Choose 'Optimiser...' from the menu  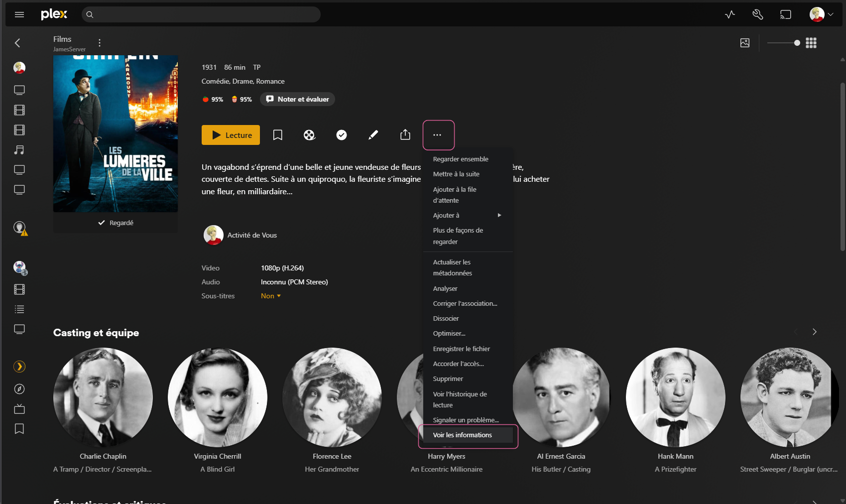point(468,333)
